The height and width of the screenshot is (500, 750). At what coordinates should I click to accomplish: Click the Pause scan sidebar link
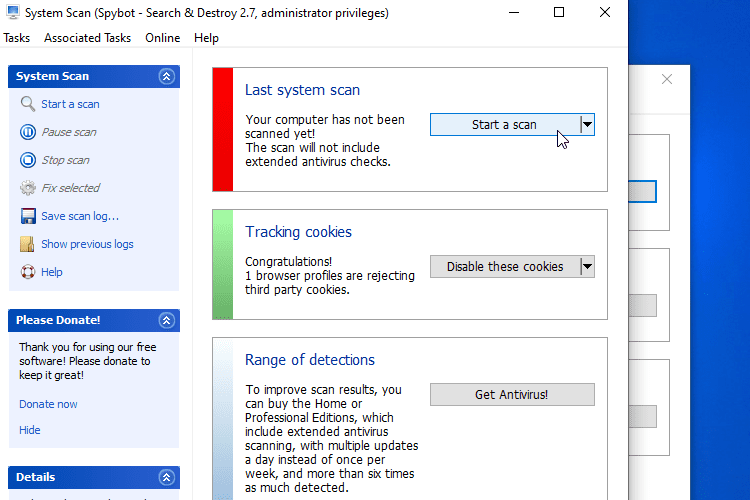[x=69, y=132]
